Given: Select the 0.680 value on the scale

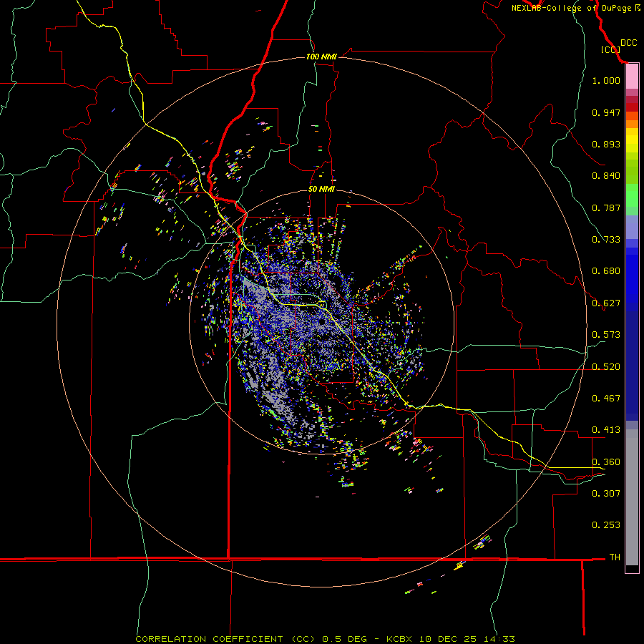Looking at the screenshot, I should coord(606,271).
